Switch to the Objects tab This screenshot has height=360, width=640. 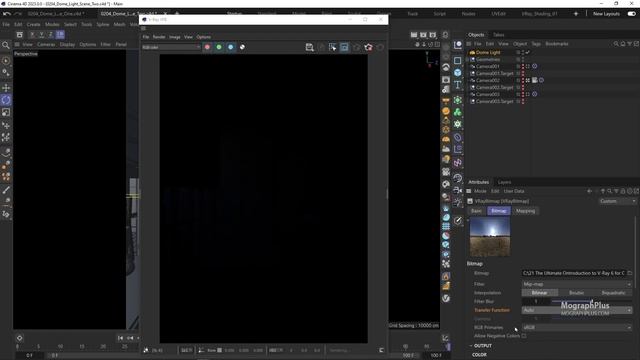coord(476,35)
